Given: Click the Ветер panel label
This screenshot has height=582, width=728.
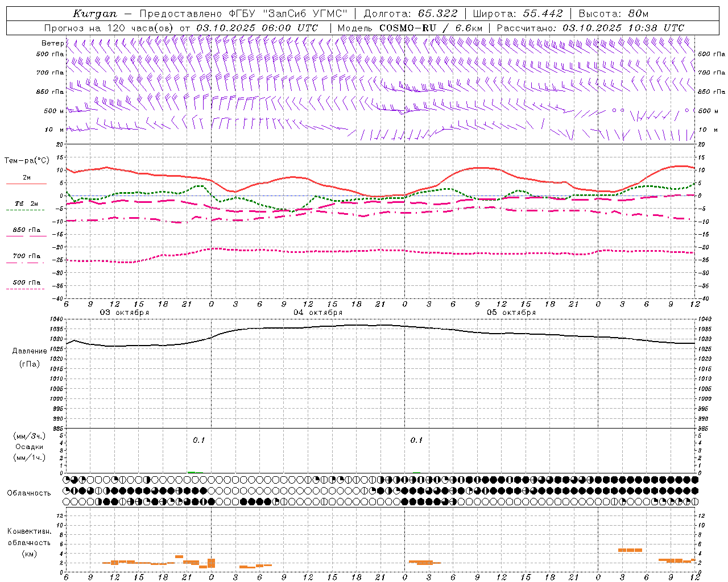Looking at the screenshot, I should coord(53,43).
